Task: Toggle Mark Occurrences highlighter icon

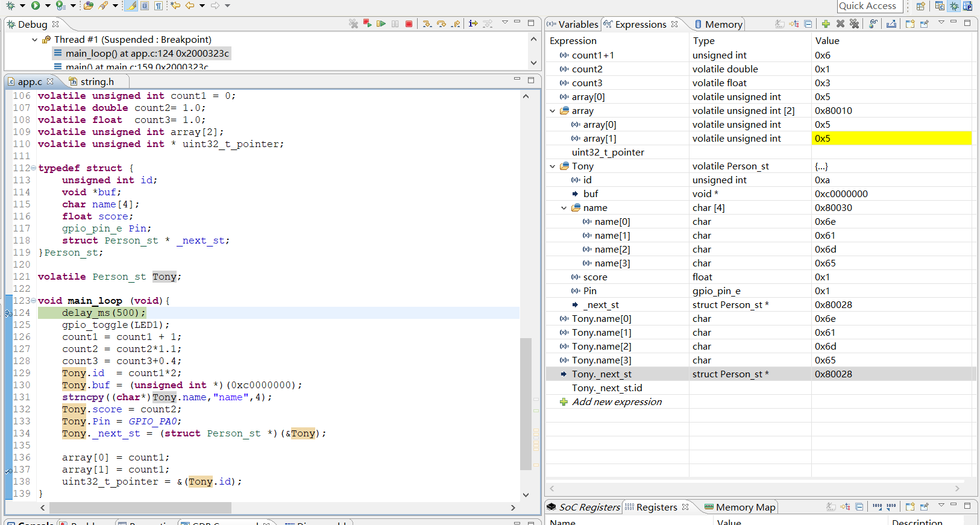Action: (131, 5)
